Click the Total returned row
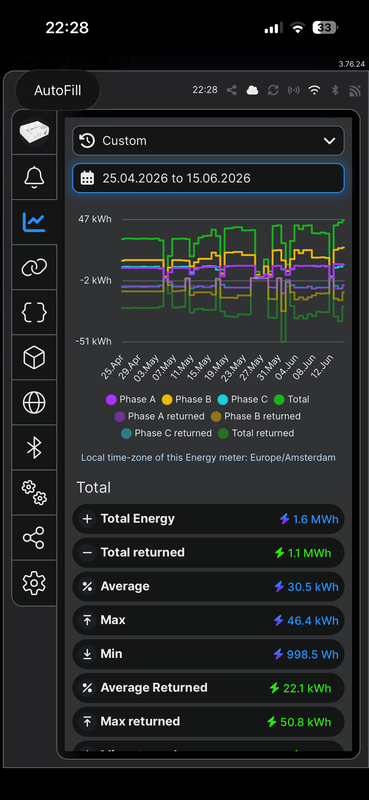The image size is (369, 800). 208,553
